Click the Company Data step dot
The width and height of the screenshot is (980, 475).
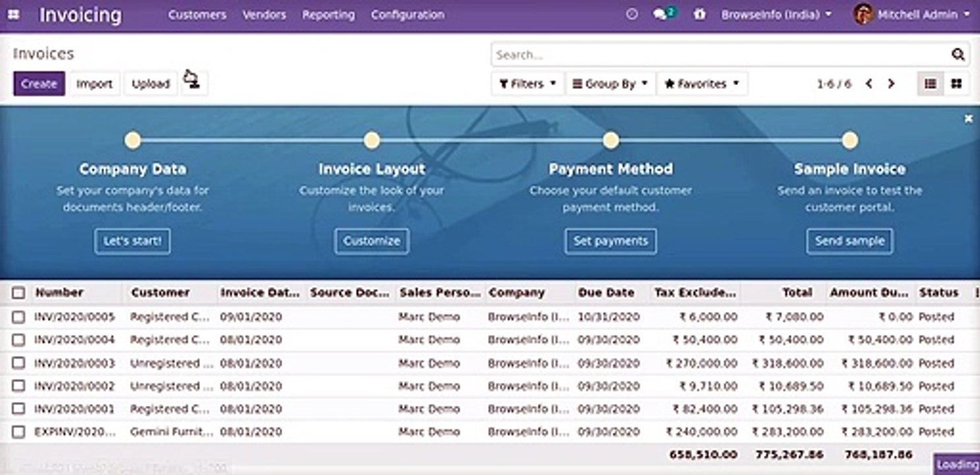pos(133,140)
